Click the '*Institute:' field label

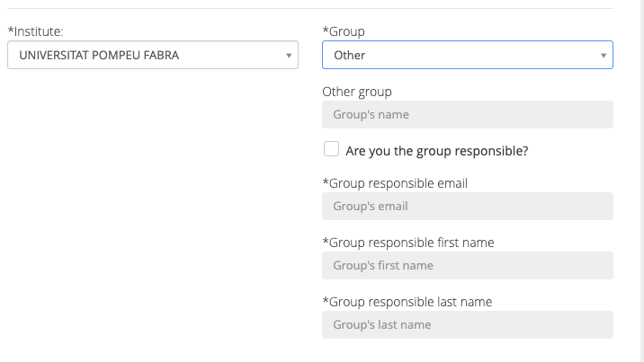coord(35,31)
